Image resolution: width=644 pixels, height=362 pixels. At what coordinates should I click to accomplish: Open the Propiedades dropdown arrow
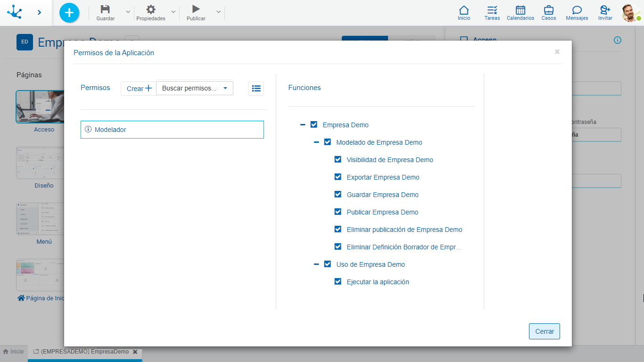tap(173, 12)
